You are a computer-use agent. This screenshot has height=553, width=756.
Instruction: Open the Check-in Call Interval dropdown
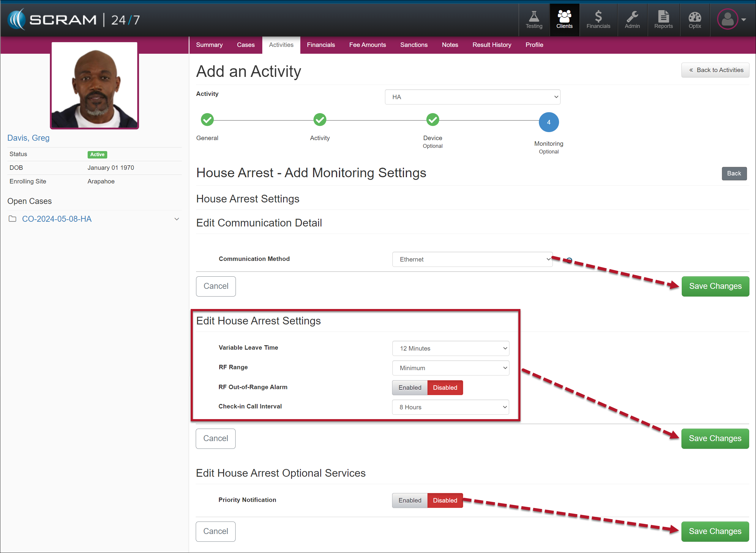[450, 407]
